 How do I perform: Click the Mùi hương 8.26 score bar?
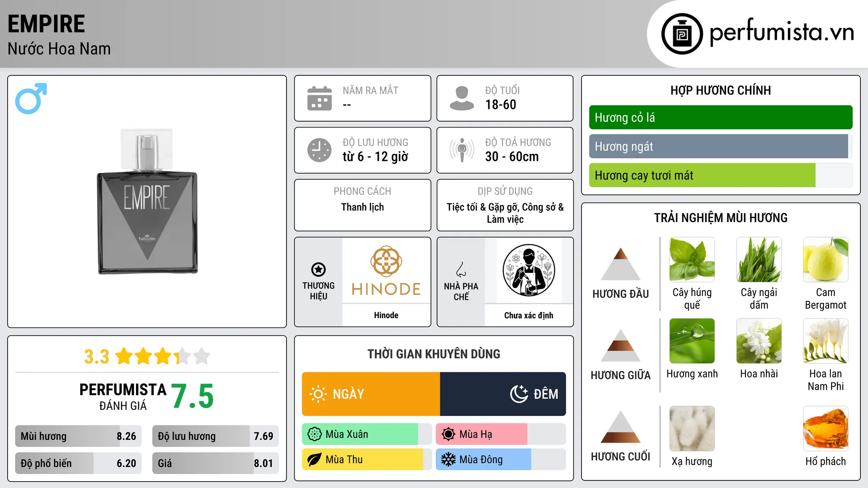(78, 436)
